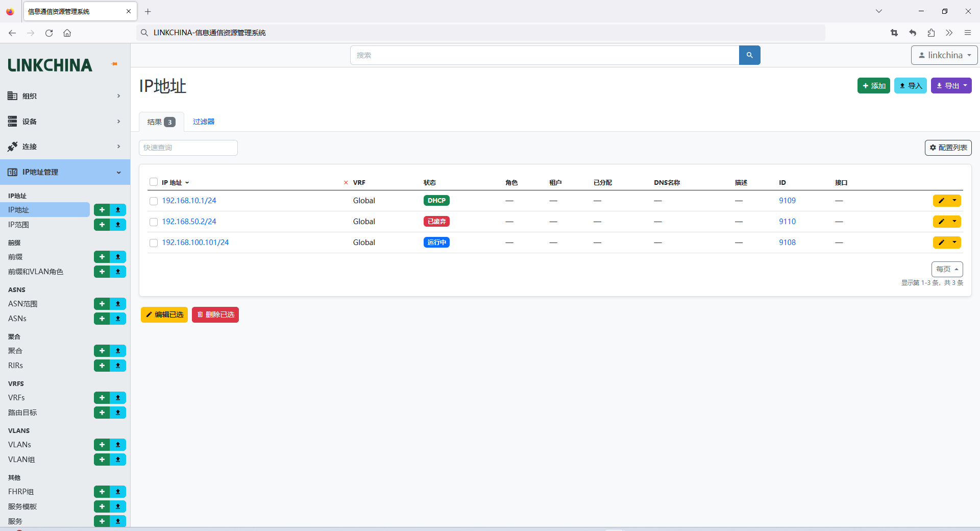Image resolution: width=980 pixels, height=531 pixels.
Task: Sort by the IP 地址 column header
Action: tap(172, 183)
